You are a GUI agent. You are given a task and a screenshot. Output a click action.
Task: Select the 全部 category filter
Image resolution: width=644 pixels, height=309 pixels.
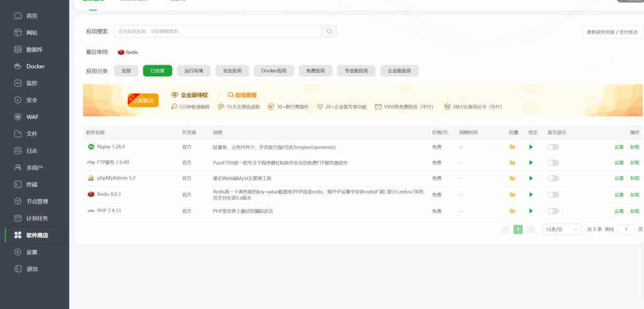coord(126,70)
